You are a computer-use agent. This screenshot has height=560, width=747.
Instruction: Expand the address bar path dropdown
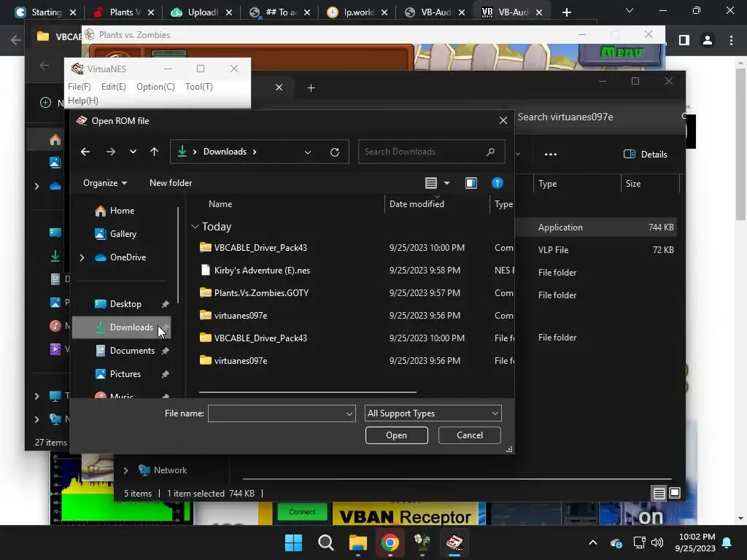[x=308, y=152]
